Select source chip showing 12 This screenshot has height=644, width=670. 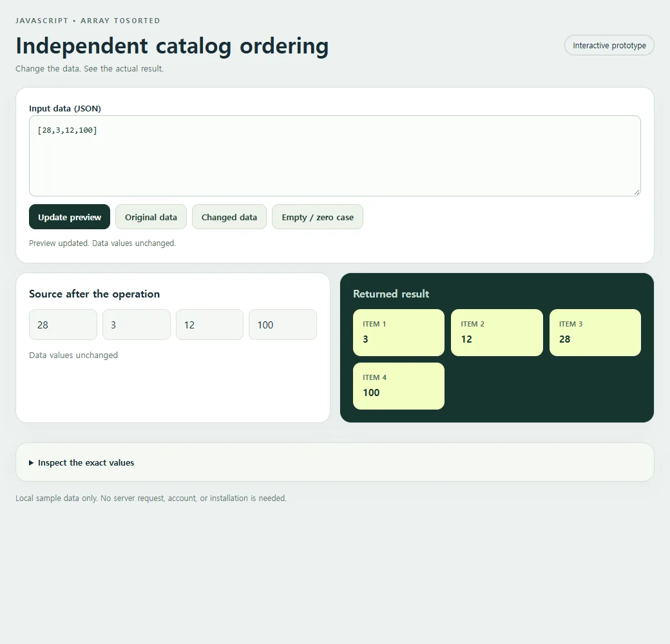210,325
